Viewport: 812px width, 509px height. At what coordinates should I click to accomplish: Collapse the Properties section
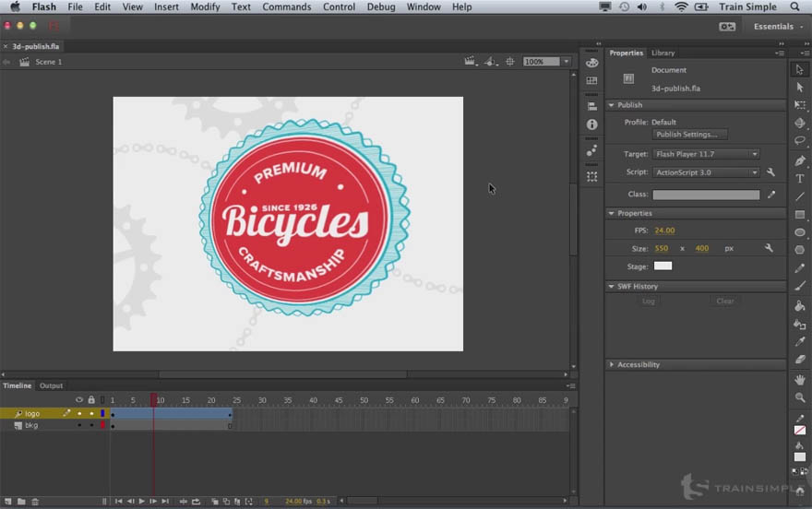612,213
